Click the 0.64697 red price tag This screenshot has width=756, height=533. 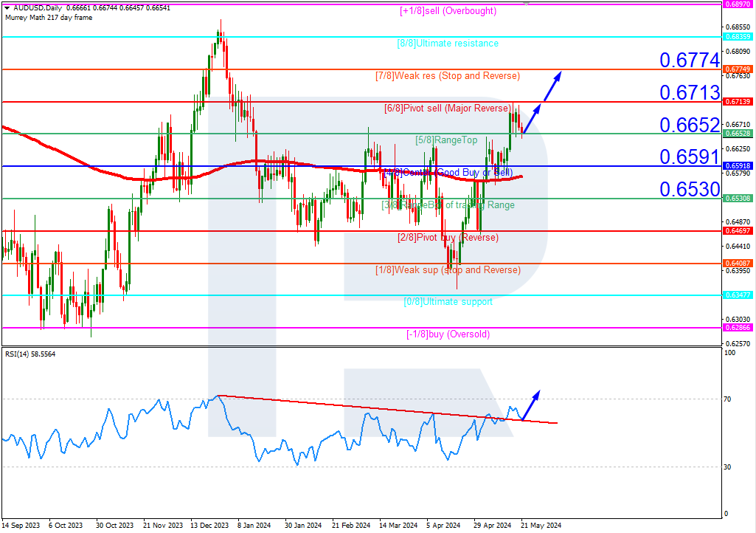(x=738, y=231)
